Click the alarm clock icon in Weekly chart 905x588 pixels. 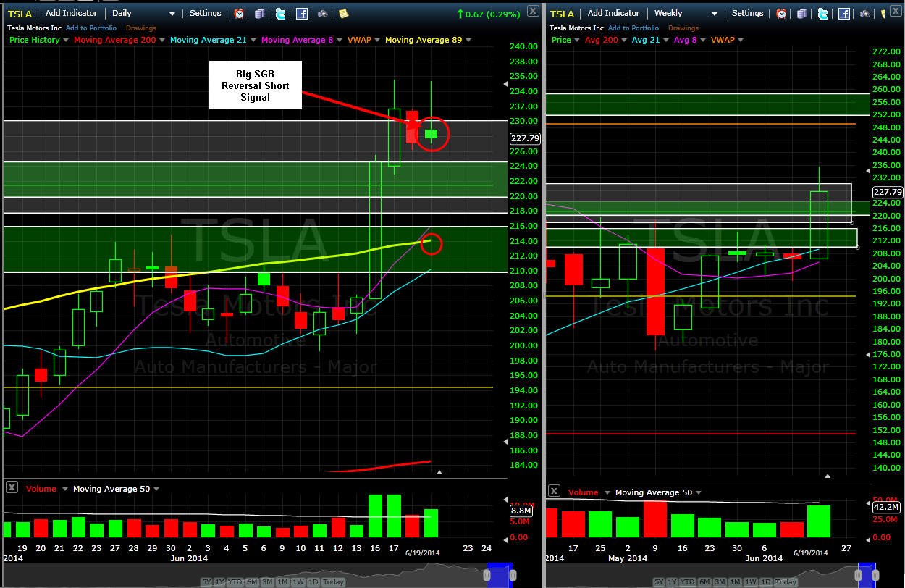coord(781,14)
